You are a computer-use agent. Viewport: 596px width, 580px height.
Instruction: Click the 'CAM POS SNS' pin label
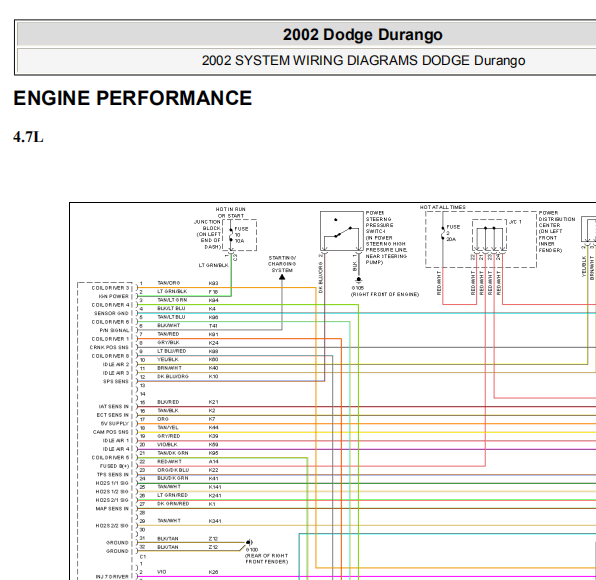pos(111,432)
